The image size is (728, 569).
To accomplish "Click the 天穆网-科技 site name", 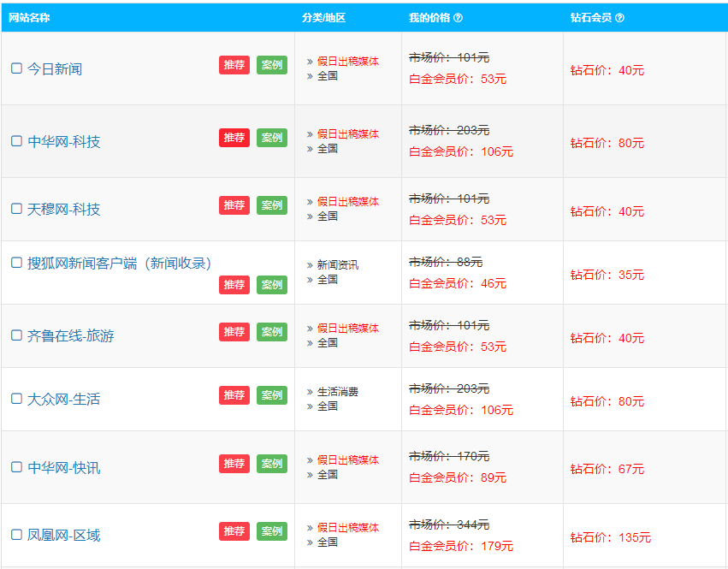I will (x=63, y=210).
